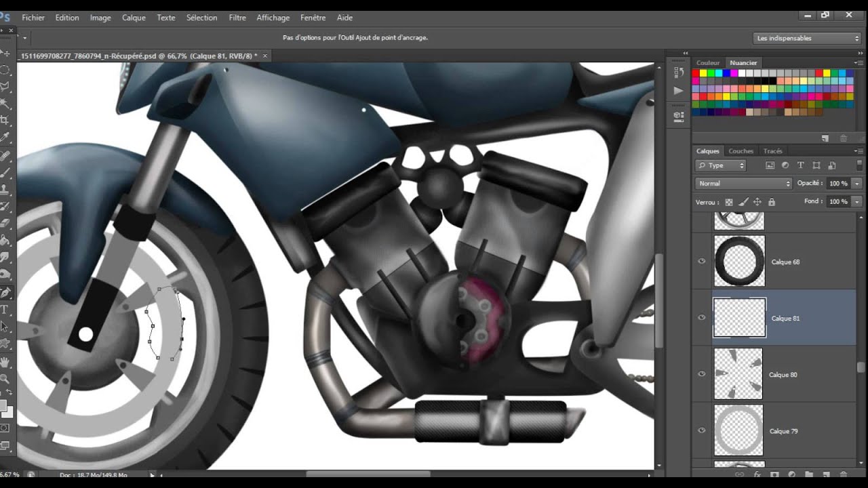Switch to the Couleur tab
Screen dimensions: 868x488
[x=708, y=63]
